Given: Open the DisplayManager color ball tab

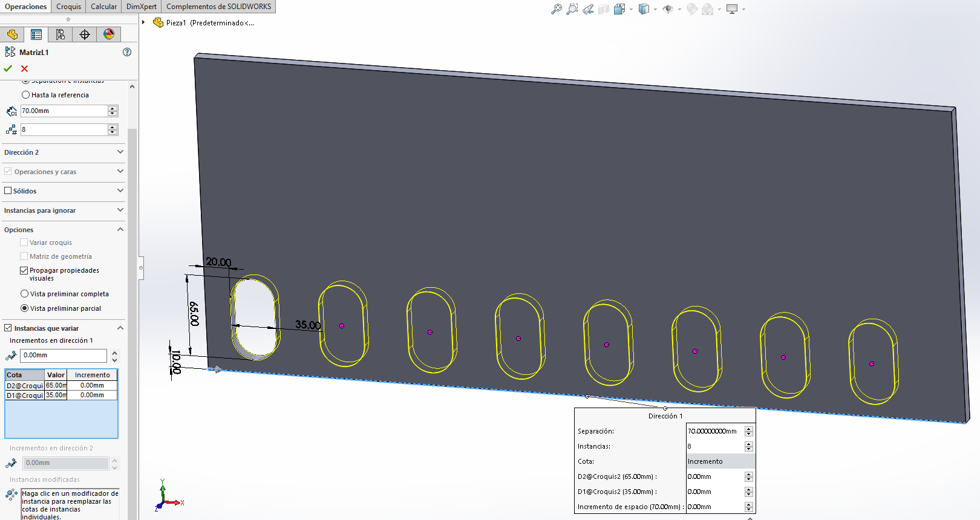Looking at the screenshot, I should pos(109,34).
